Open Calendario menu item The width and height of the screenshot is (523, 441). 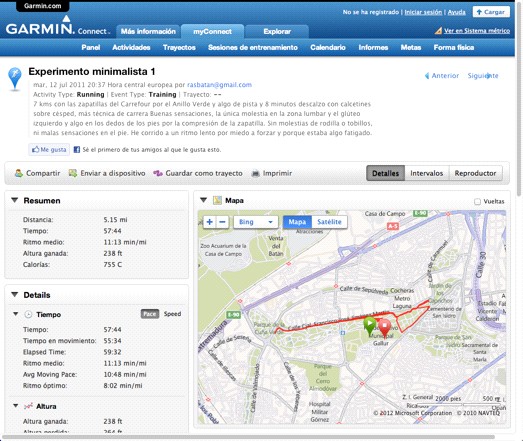(x=328, y=47)
